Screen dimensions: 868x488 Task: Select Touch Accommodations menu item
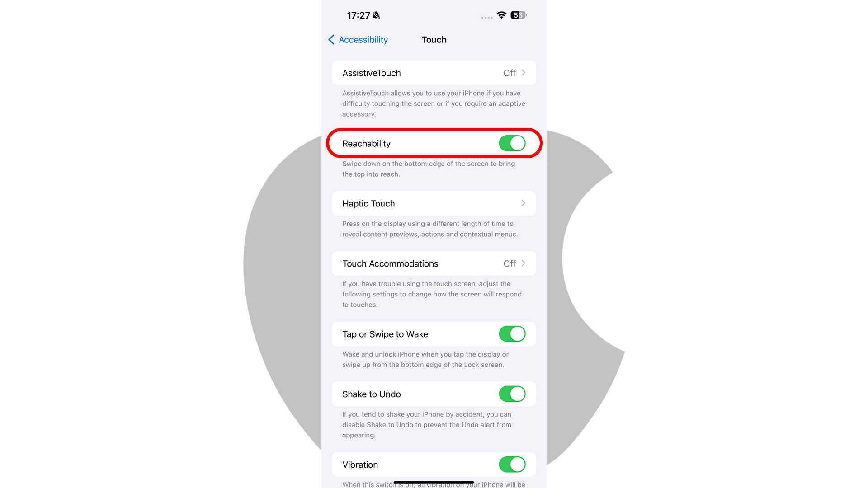coord(434,263)
